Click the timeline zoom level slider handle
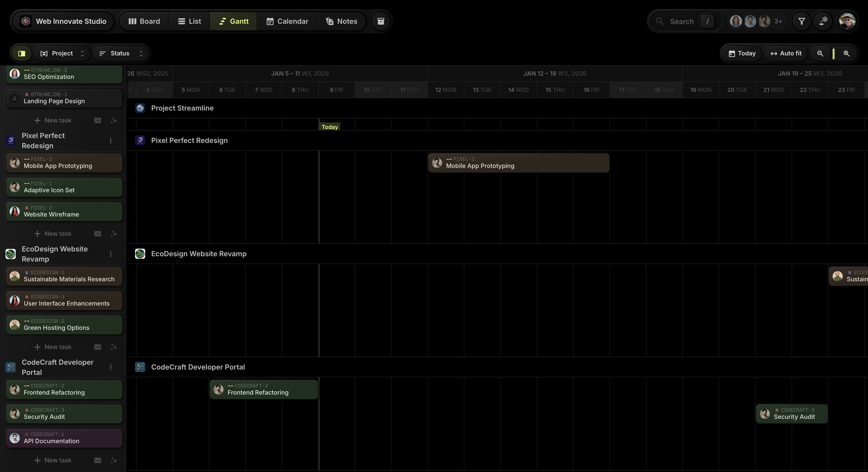The width and height of the screenshot is (868, 472). click(833, 53)
